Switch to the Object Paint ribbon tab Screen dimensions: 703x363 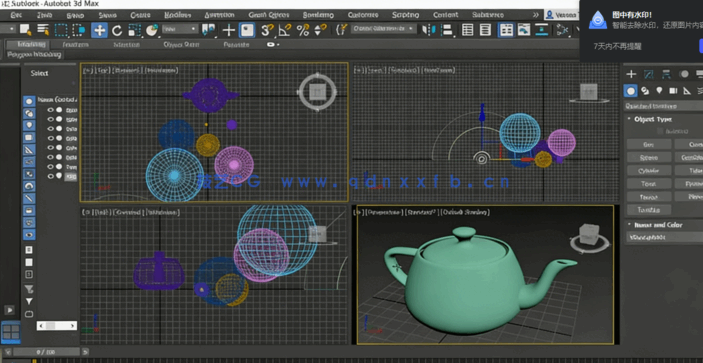point(182,45)
